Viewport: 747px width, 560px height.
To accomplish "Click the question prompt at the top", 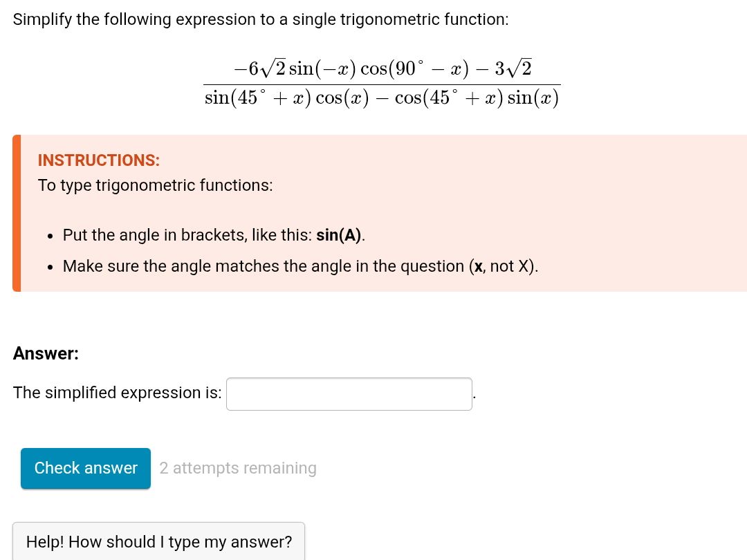I will [261, 19].
